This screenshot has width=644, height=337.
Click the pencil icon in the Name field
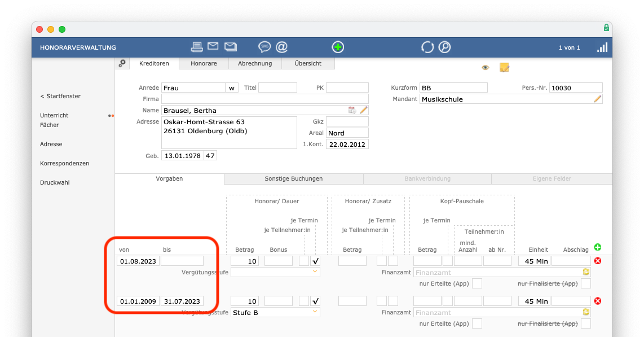(364, 110)
